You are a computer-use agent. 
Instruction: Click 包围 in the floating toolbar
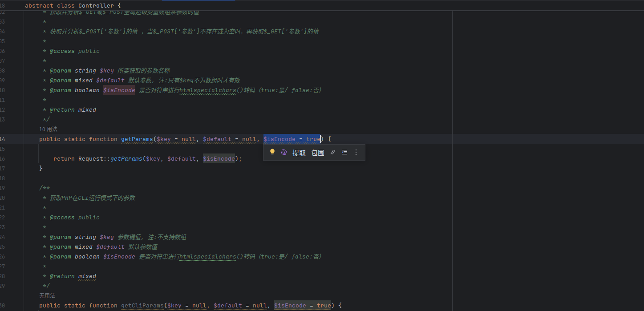pos(318,153)
